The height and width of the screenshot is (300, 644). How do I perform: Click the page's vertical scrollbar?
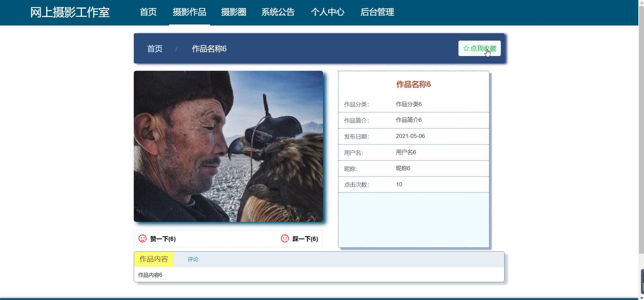641,134
